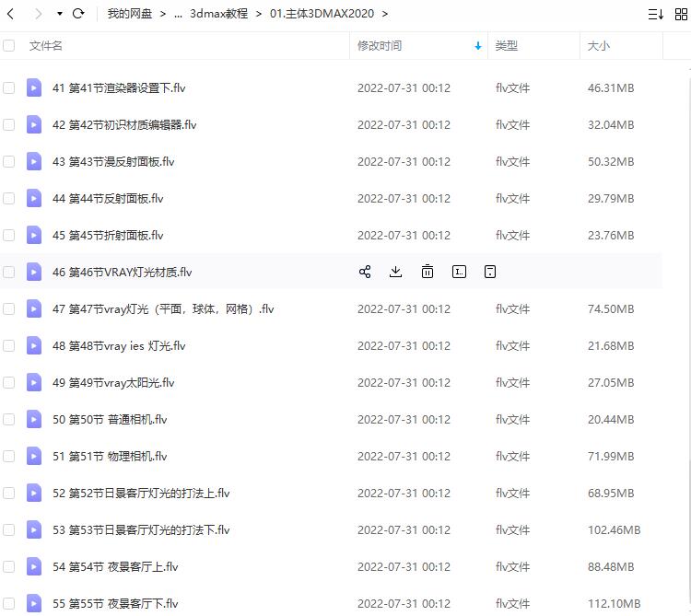Image resolution: width=691 pixels, height=616 pixels.
Task: Click the video file icon of 第50节 普通相机.flv
Action: pos(34,419)
